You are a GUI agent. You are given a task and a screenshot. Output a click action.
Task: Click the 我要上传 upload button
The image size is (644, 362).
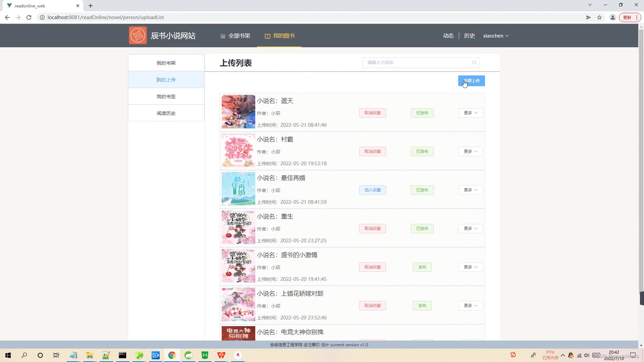(471, 80)
